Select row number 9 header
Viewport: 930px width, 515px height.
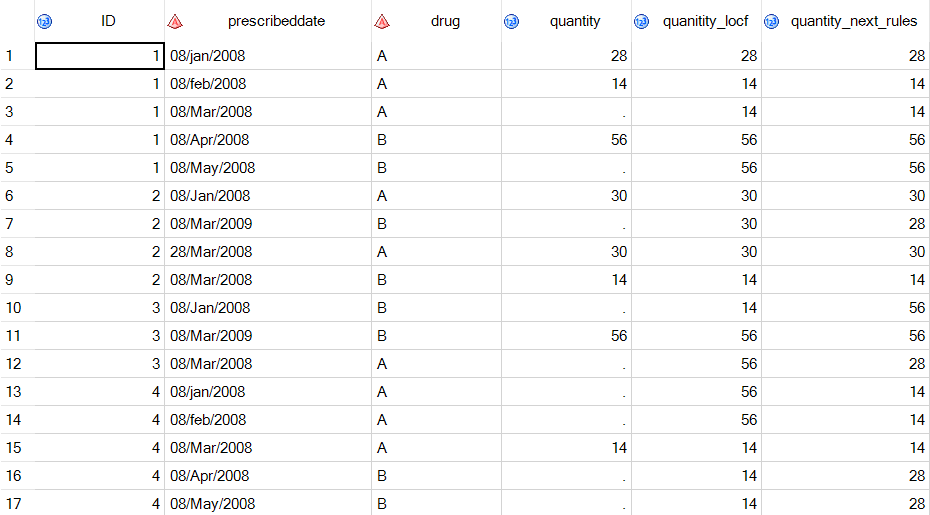pos(10,280)
